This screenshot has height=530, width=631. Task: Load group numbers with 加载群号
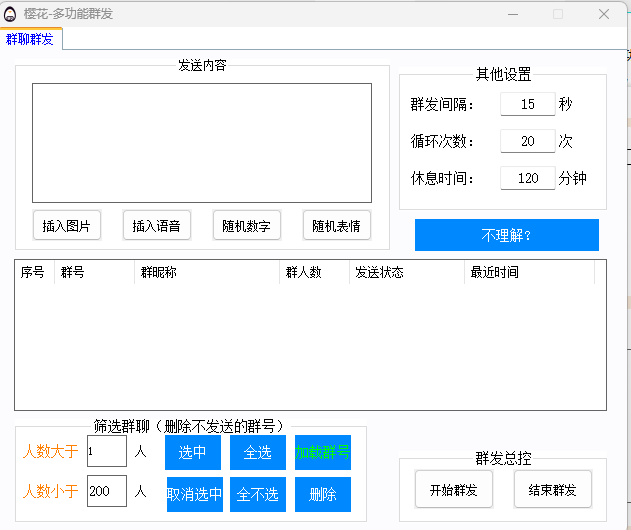tap(323, 452)
